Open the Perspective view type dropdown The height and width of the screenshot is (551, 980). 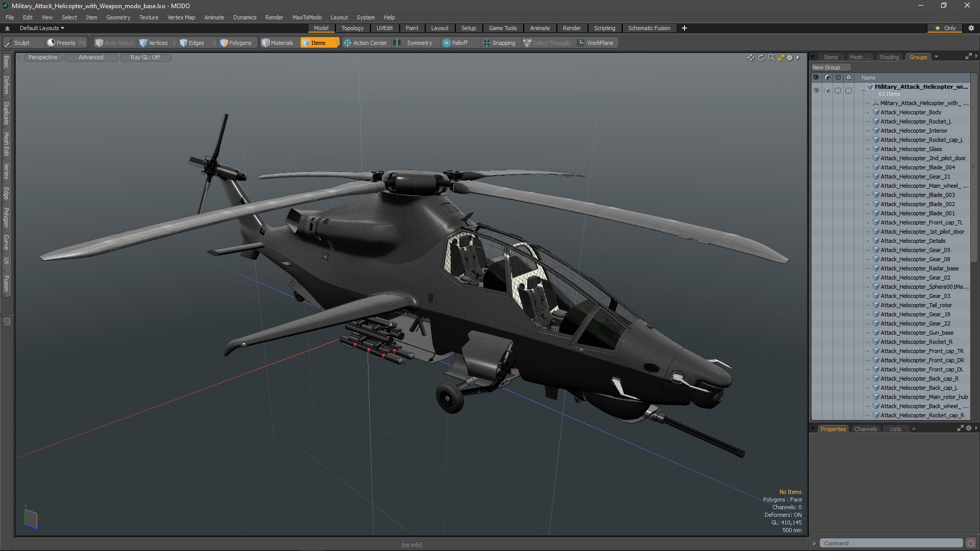tap(43, 58)
